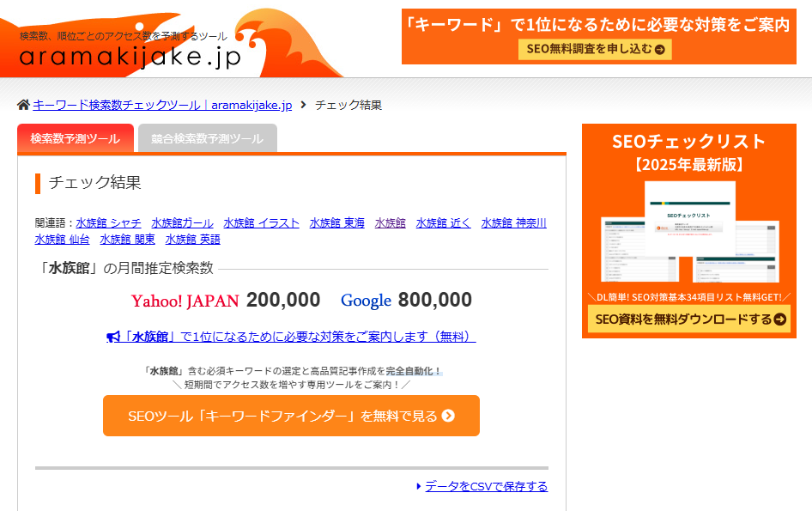Select related keyword 水族館 イラスト
The width and height of the screenshot is (812, 511).
click(261, 222)
